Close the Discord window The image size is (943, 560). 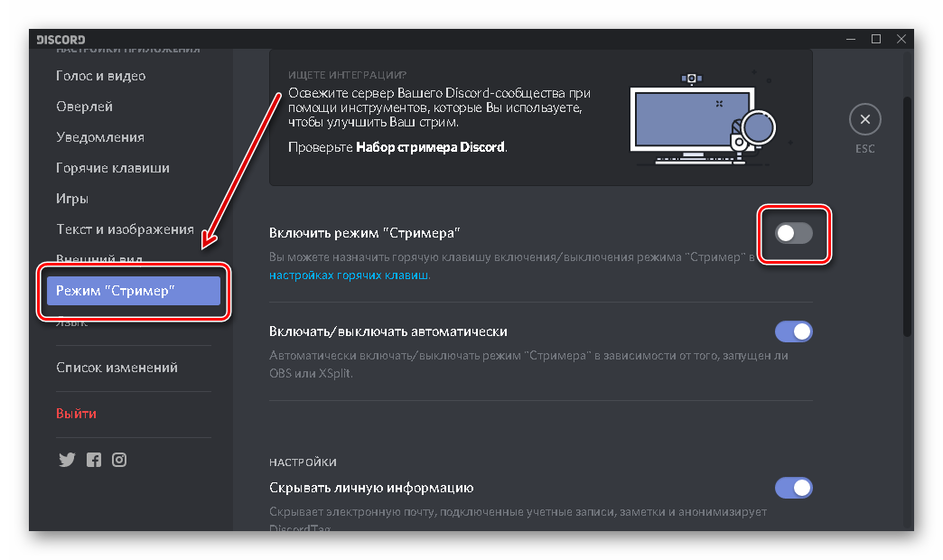[x=901, y=39]
